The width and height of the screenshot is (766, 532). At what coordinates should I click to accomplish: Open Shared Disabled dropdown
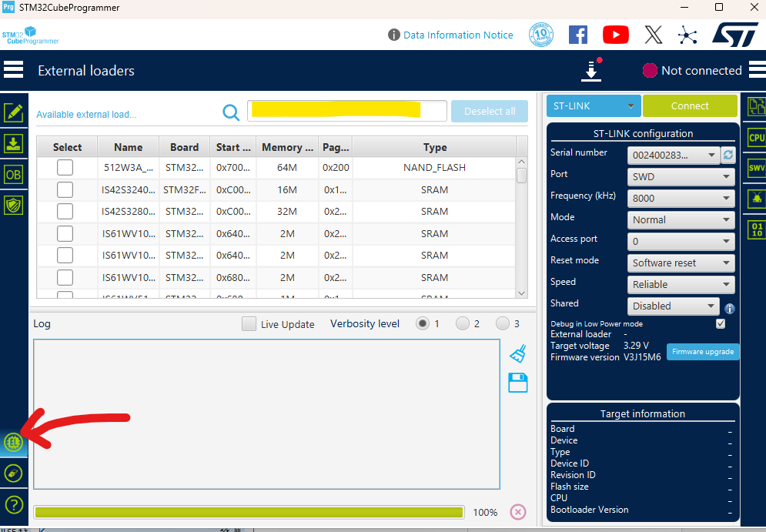[673, 306]
